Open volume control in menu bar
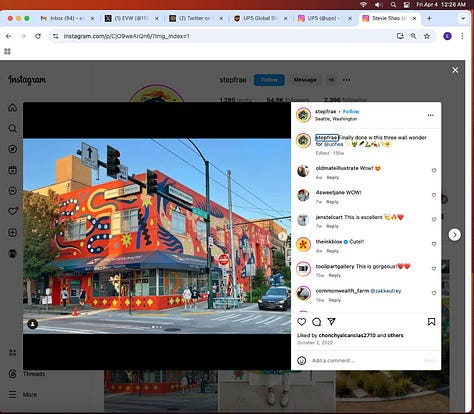Image resolution: width=474 pixels, height=414 pixels. pos(378,4)
